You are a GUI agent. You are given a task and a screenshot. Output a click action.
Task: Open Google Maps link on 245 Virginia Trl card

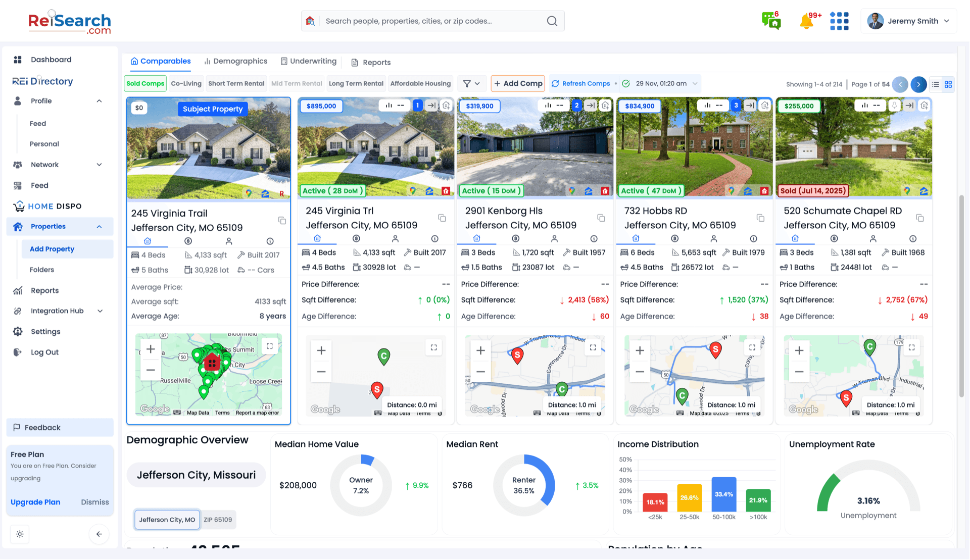(x=413, y=191)
